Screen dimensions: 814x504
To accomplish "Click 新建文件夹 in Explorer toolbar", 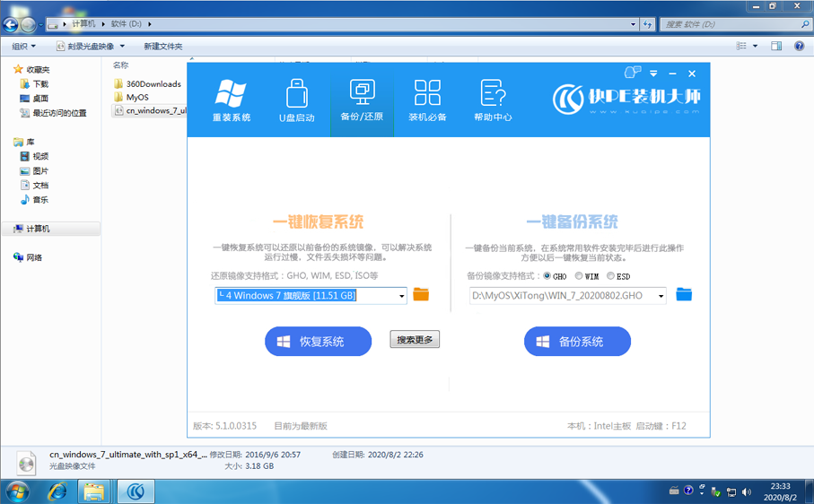I will (163, 46).
